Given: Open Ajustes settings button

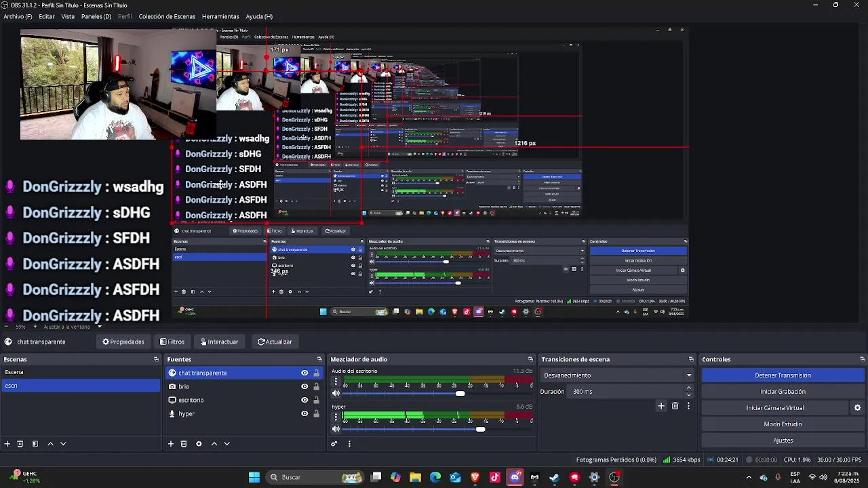Looking at the screenshot, I should (783, 441).
